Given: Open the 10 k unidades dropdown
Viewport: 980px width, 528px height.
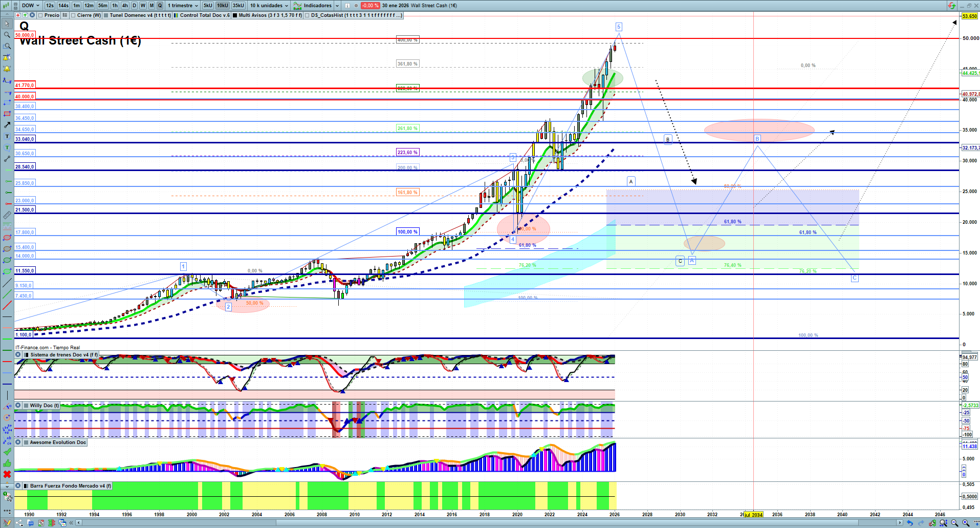Looking at the screenshot, I should (269, 6).
